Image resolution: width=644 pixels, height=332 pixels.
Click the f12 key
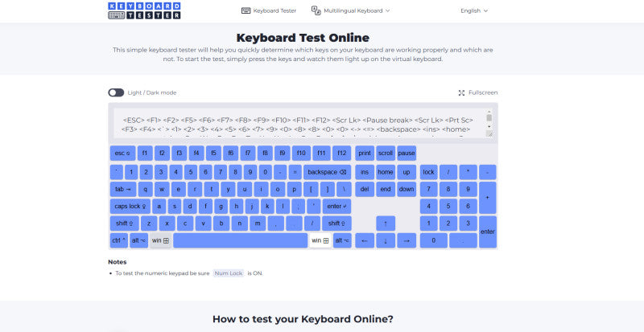tap(341, 153)
